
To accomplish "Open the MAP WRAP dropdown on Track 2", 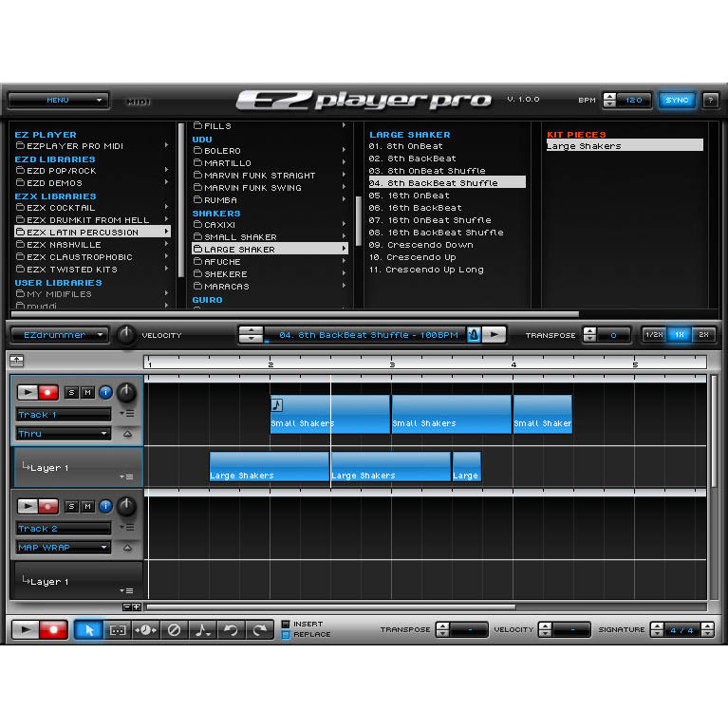I will click(64, 548).
